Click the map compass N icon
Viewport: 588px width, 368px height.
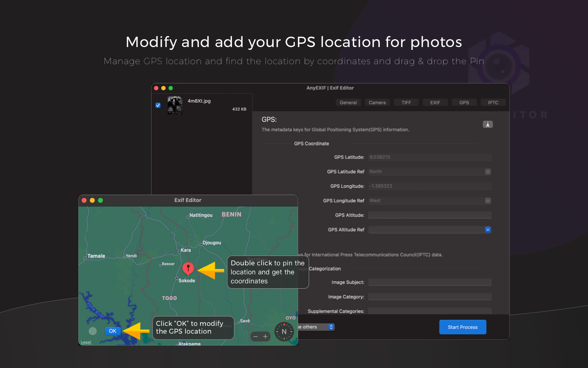click(284, 332)
